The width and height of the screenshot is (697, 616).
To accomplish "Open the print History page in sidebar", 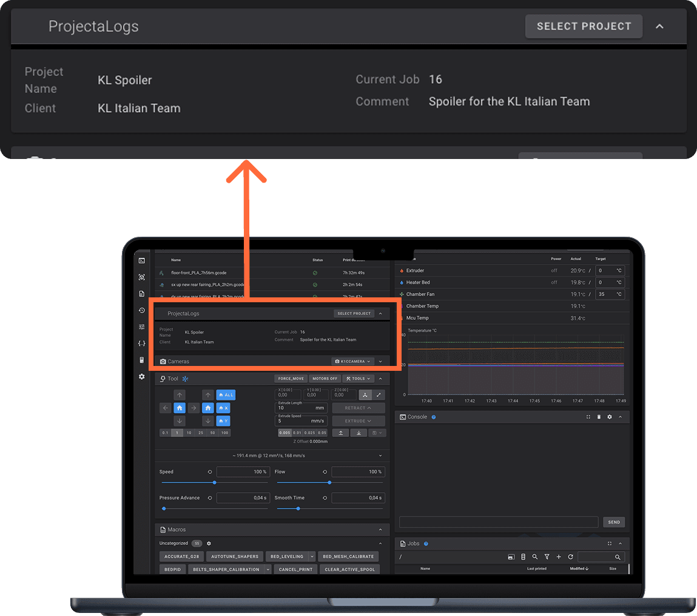I will coord(141,310).
